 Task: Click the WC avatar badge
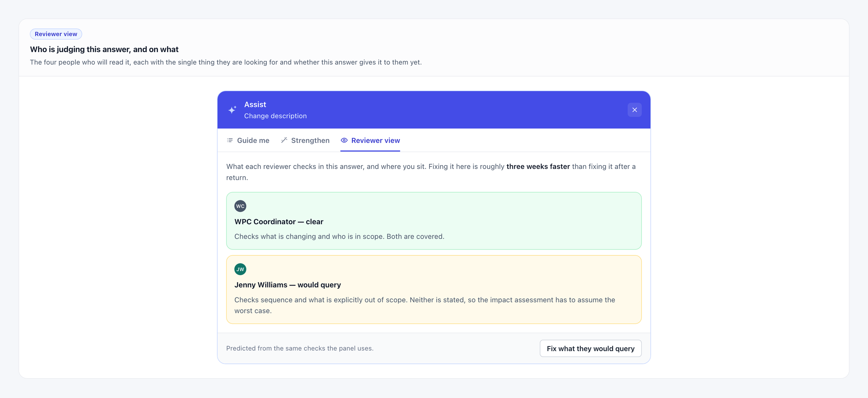click(x=240, y=206)
